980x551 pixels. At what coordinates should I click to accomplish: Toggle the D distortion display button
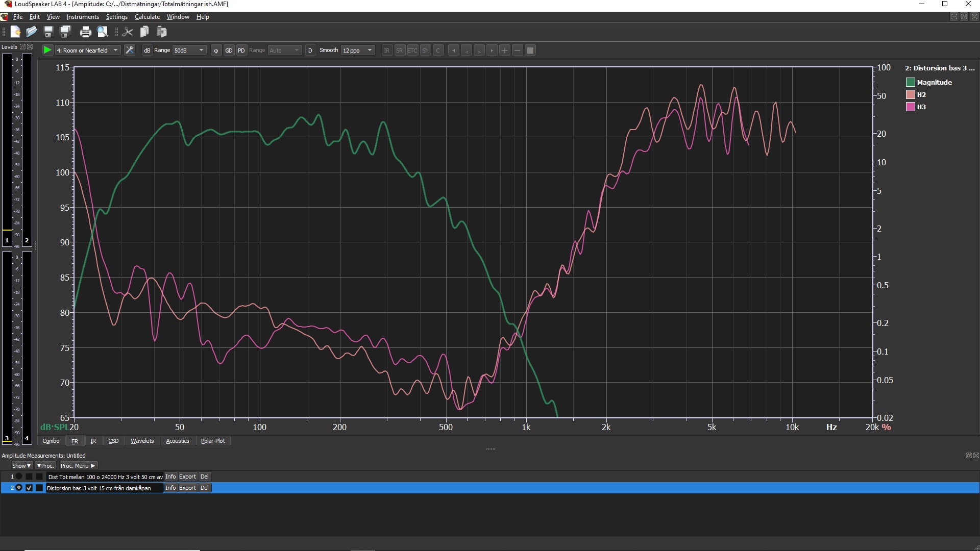click(x=310, y=50)
